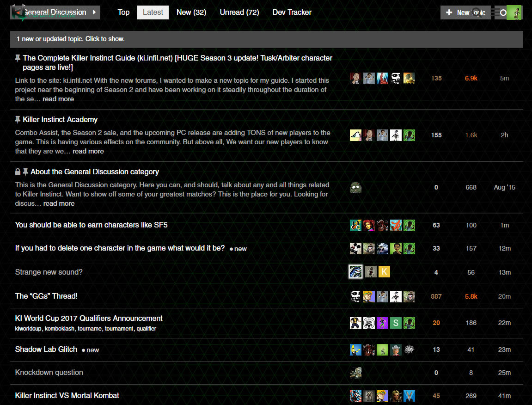Click 20 replies on KI World Cup row
The height and width of the screenshot is (405, 532).
coord(436,323)
